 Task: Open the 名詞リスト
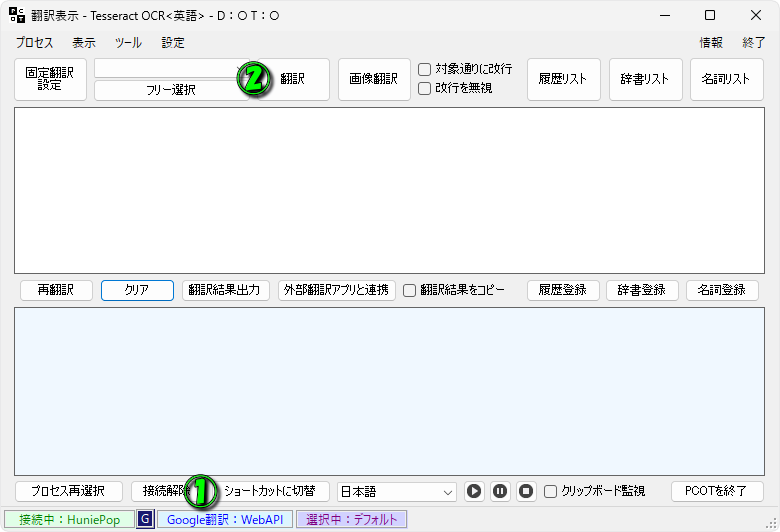(x=726, y=80)
